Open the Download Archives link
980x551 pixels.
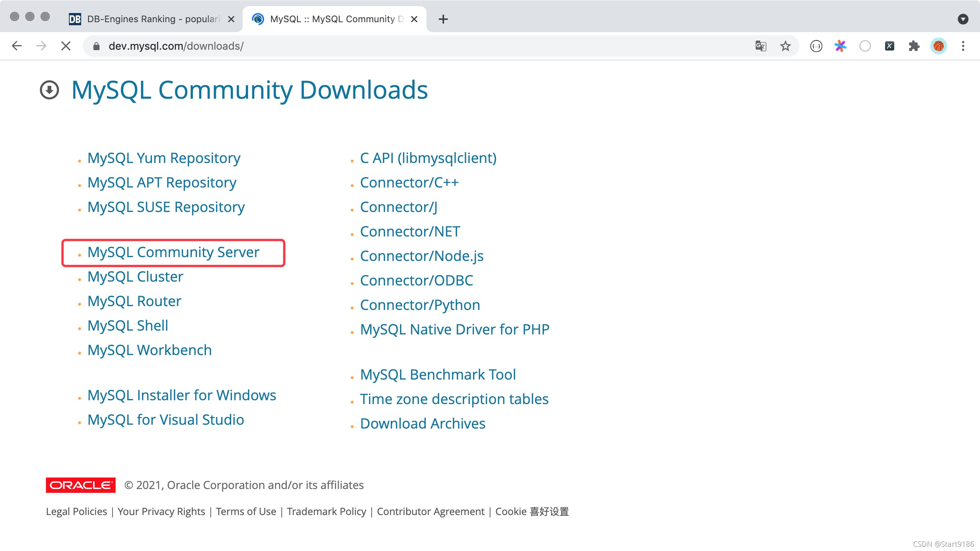pyautogui.click(x=423, y=424)
